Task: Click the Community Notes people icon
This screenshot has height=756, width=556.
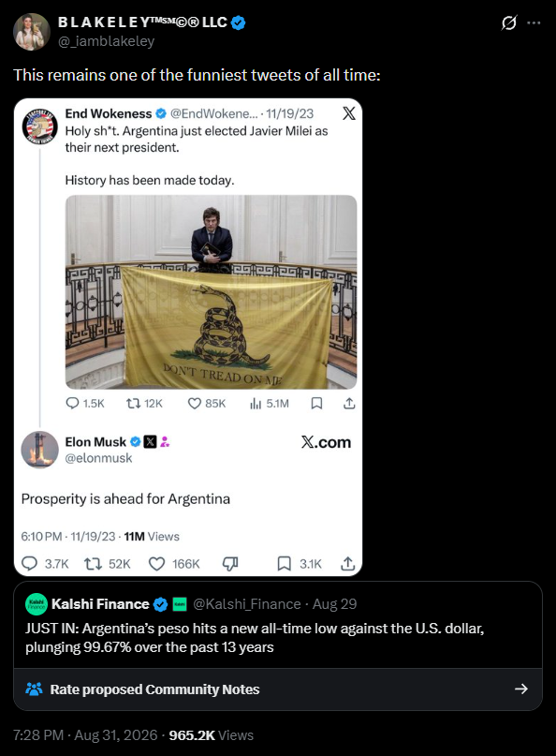Action: [34, 689]
